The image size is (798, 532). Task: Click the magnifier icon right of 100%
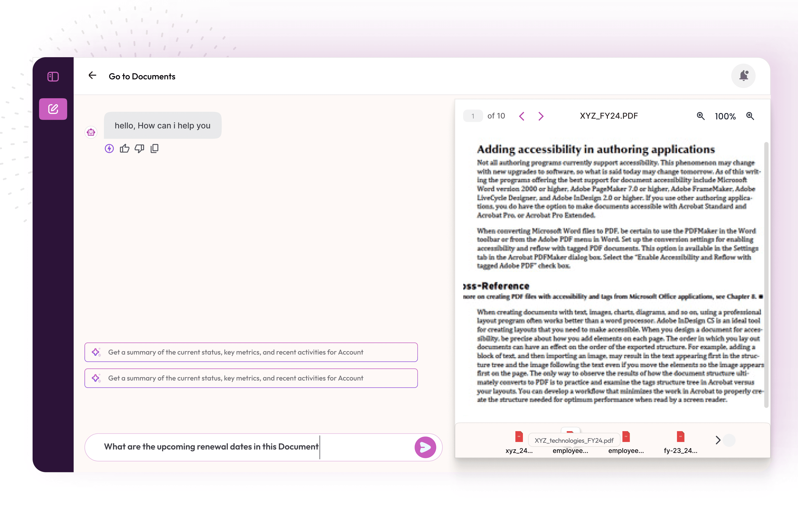(750, 116)
